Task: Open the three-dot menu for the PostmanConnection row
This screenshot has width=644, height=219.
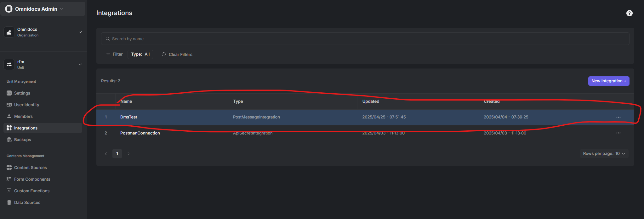Action: (618, 133)
